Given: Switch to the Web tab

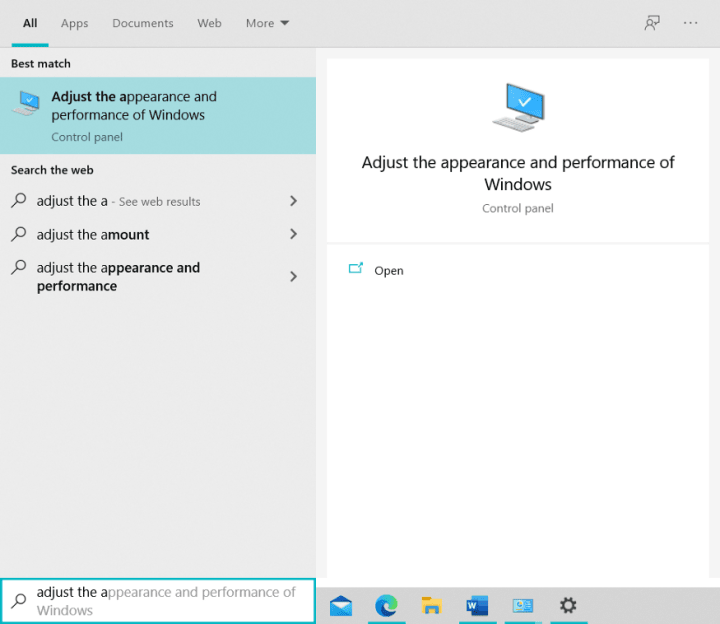Looking at the screenshot, I should (x=209, y=23).
